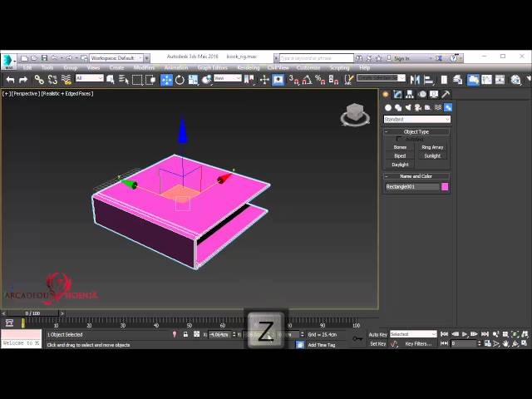Open the Hierarchy panel tab
This screenshot has height=399, width=532.
click(410, 95)
